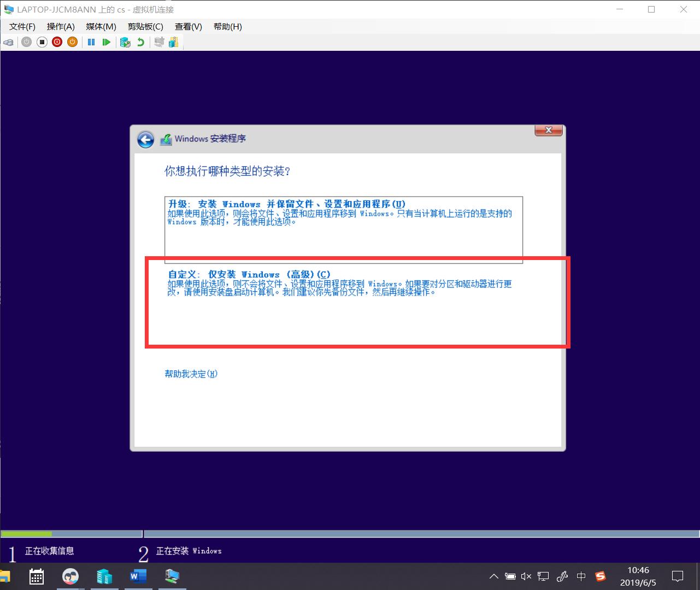Click the pen workspace tray icon
The height and width of the screenshot is (590, 700).
tap(562, 576)
